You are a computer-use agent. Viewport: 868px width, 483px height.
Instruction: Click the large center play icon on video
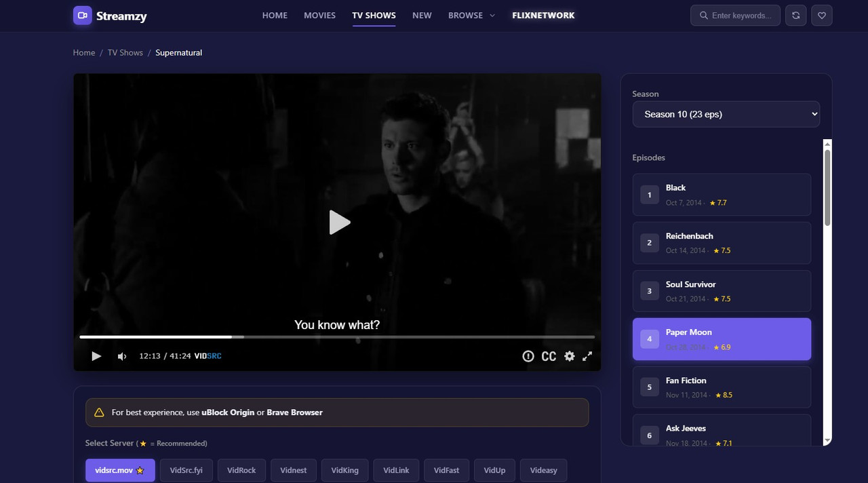(x=339, y=222)
